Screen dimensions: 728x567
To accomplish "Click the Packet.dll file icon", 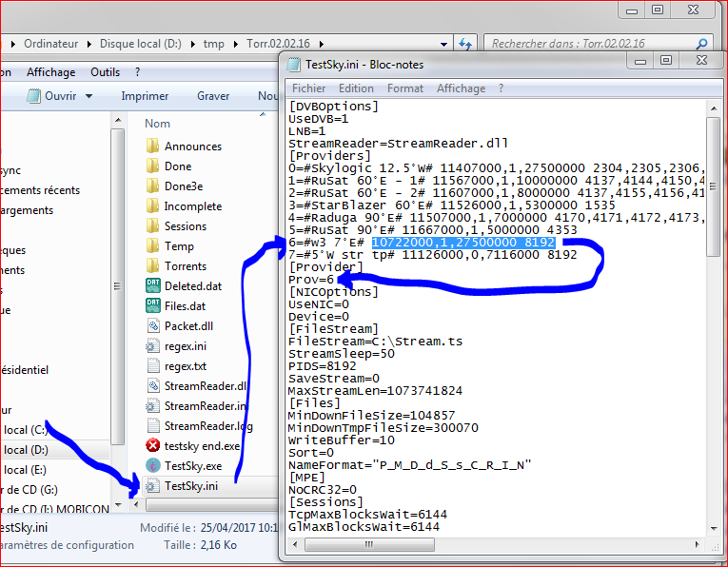I will point(152,325).
